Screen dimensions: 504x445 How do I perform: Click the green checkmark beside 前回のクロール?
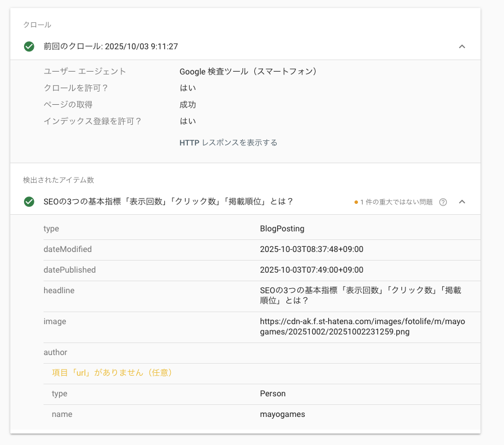pos(29,46)
